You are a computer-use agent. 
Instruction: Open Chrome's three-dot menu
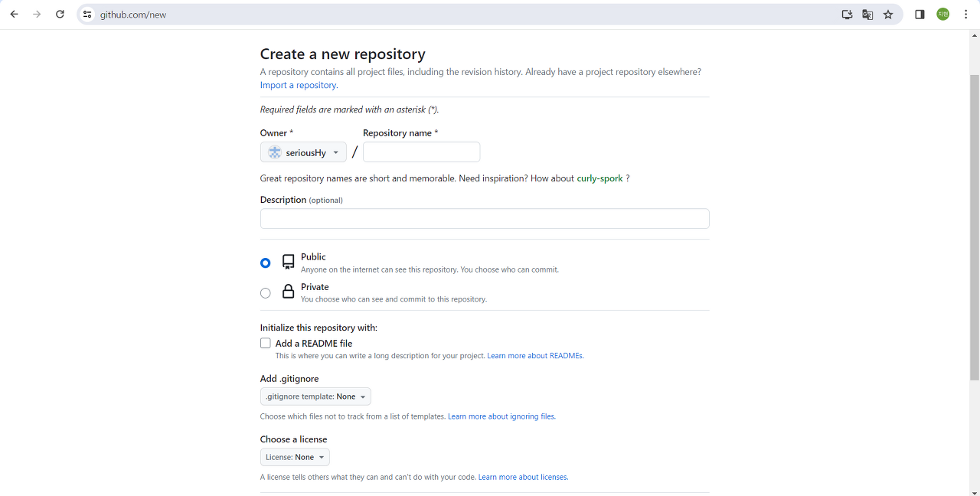click(x=965, y=15)
